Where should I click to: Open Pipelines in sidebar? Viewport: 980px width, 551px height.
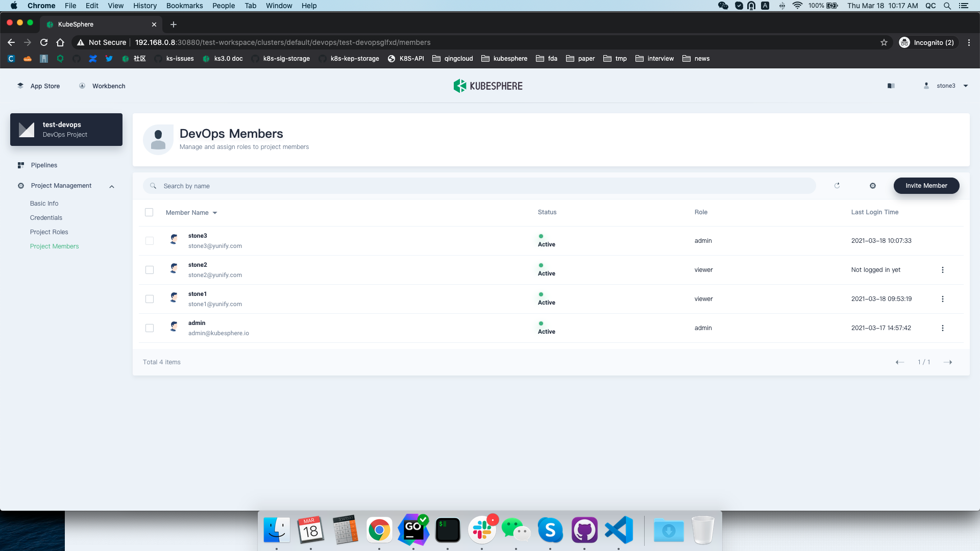(44, 165)
